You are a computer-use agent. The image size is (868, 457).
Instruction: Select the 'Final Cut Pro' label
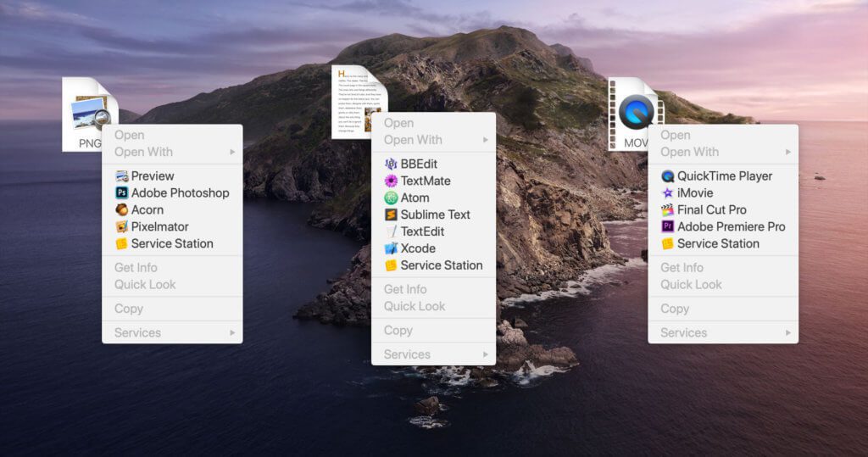(x=712, y=210)
